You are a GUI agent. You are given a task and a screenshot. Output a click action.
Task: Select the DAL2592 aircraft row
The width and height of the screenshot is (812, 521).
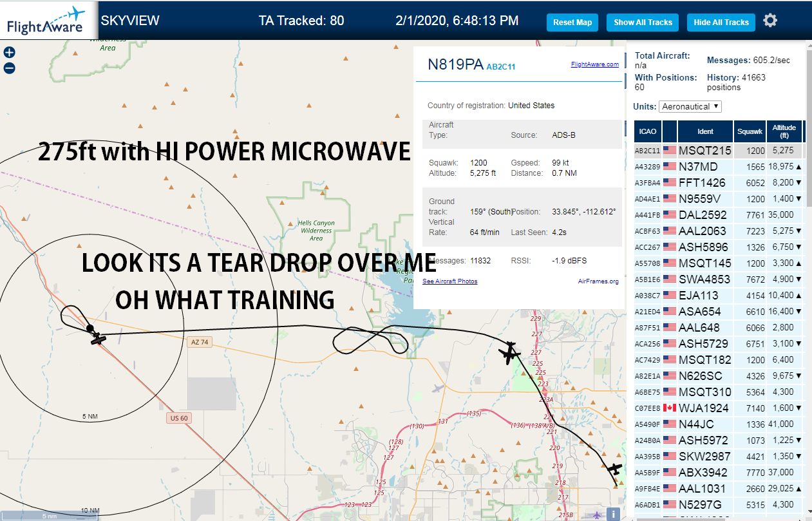[x=717, y=214]
